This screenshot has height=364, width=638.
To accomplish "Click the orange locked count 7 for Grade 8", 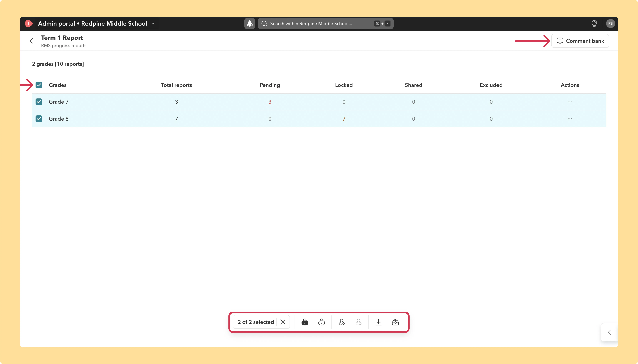I will point(344,118).
